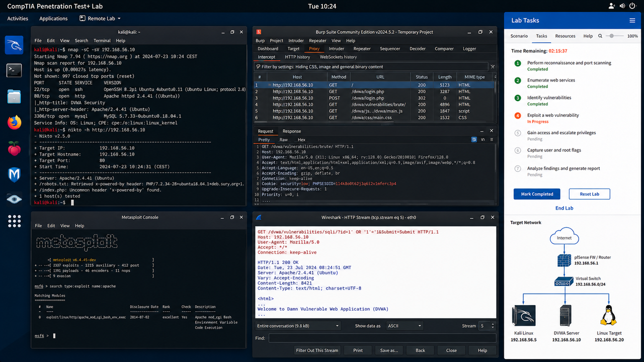Click the End Lab link

(x=564, y=208)
